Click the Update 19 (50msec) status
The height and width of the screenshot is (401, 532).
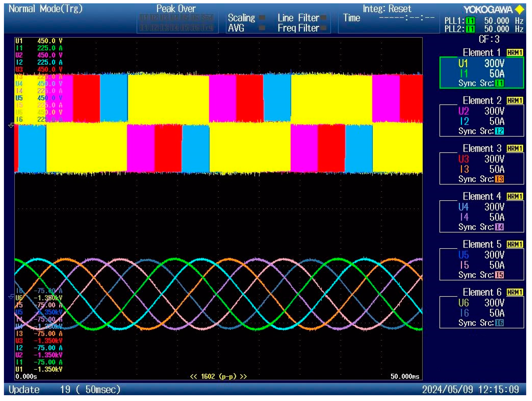(64, 389)
